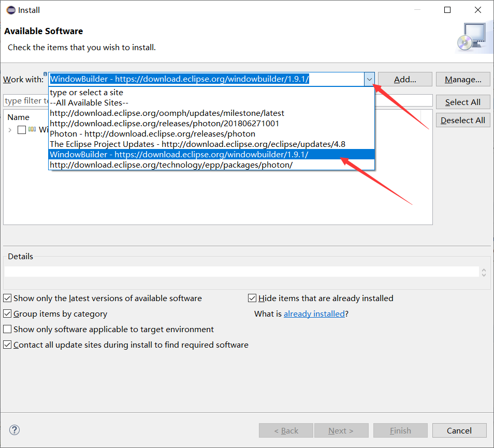This screenshot has width=494, height=448.
Task: Click the info decorator beside Work with
Action: (46, 74)
